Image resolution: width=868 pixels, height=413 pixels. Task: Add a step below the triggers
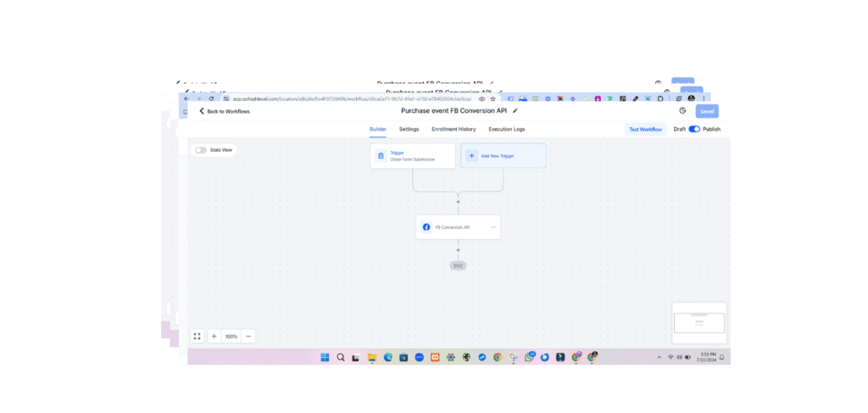(x=458, y=202)
